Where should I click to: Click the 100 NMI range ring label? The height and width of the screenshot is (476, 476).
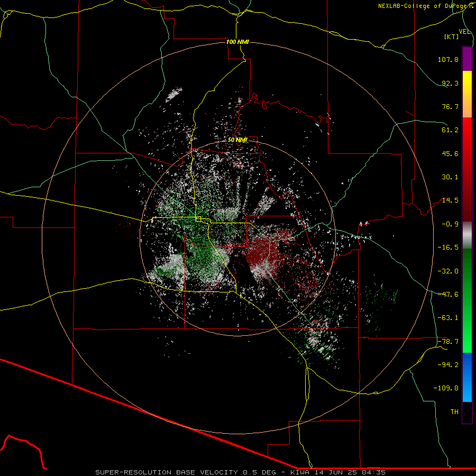pyautogui.click(x=237, y=42)
